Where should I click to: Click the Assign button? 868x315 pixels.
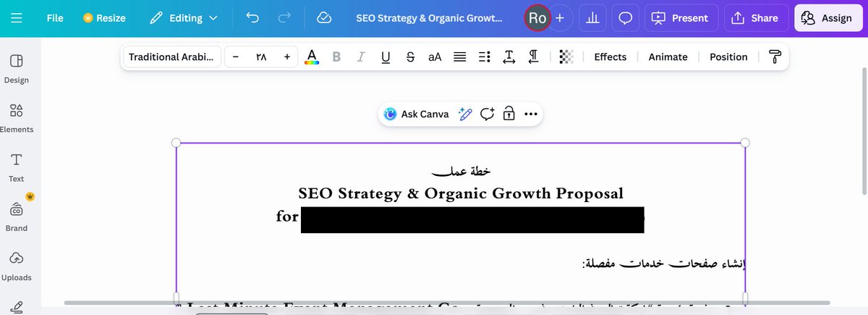[827, 18]
